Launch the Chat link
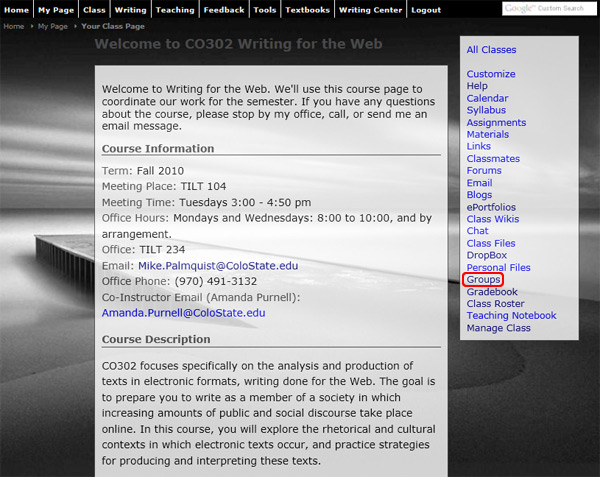The image size is (600, 477). point(478,231)
